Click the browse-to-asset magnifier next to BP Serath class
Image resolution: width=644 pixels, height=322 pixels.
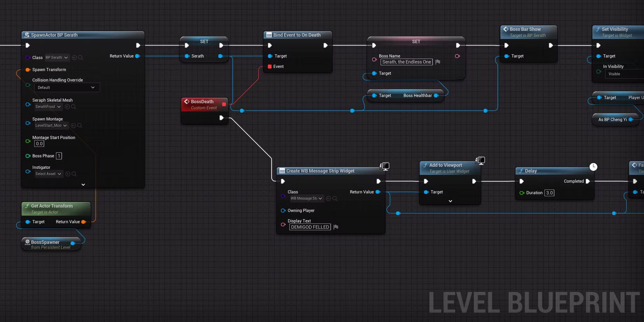tap(80, 57)
